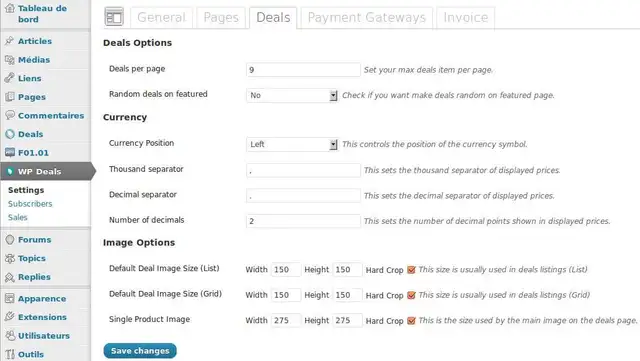Open the Apparence menu link
Viewport: 640px width, 361px height.
coord(42,299)
